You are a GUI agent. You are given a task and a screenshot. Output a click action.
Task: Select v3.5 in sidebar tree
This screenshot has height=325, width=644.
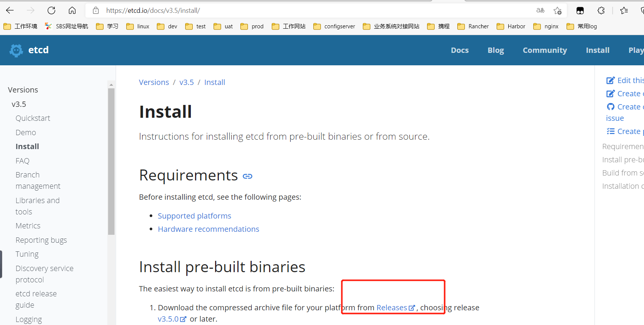(19, 104)
